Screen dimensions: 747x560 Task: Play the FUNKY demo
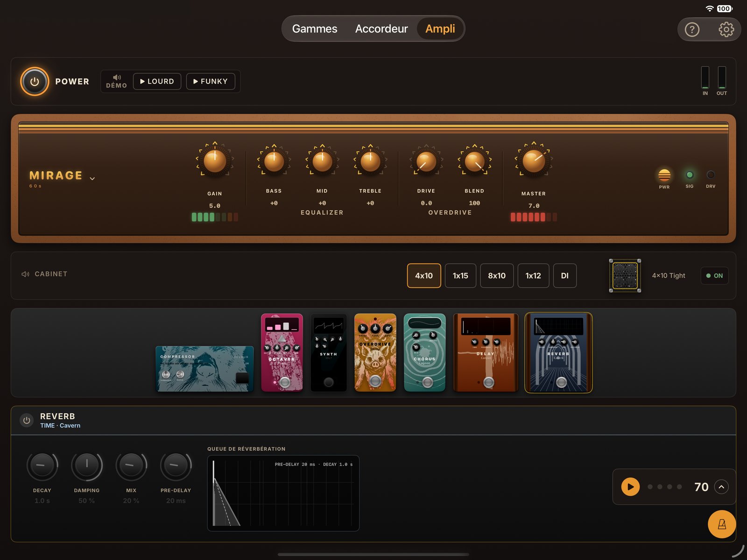click(211, 81)
